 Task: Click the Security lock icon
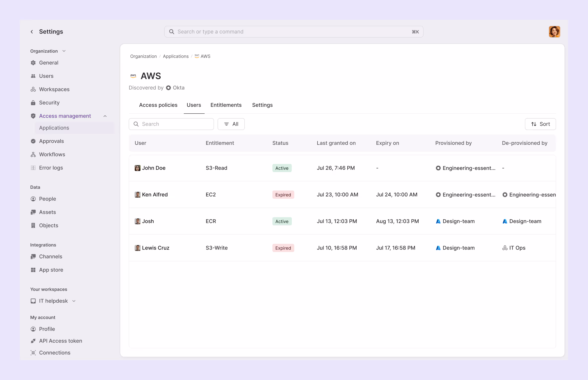click(33, 102)
